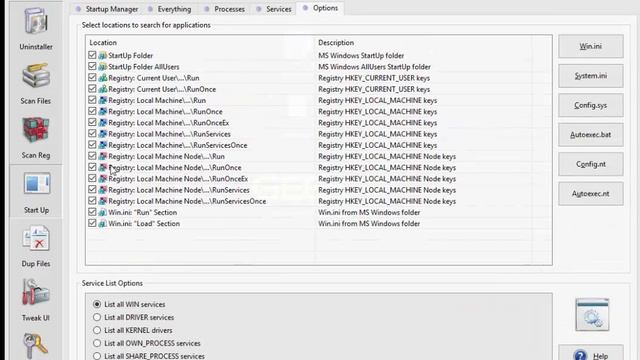The width and height of the screenshot is (640, 360).
Task: Click icon of Local Machine Node\...\RunServicesOnce row
Action: click(x=102, y=201)
